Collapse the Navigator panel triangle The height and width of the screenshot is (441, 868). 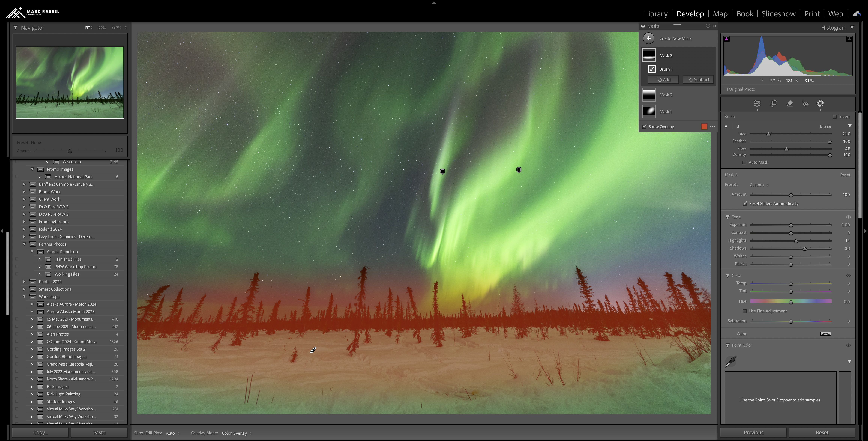[x=16, y=28]
